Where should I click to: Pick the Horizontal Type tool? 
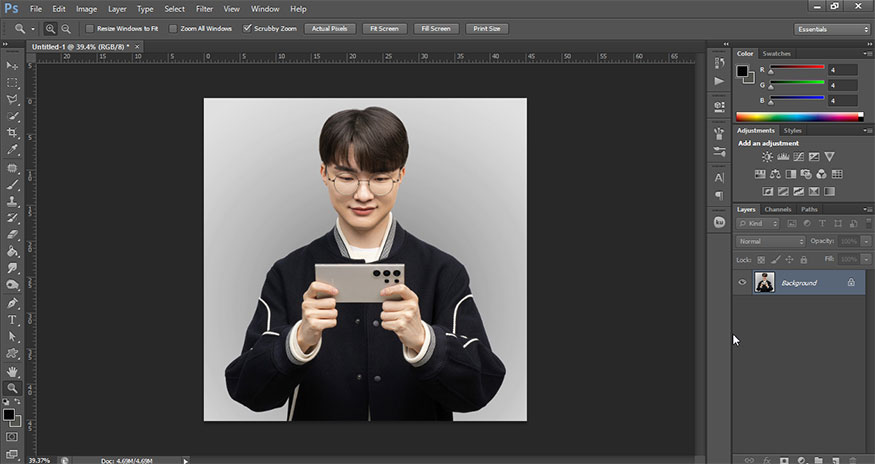tap(13, 320)
